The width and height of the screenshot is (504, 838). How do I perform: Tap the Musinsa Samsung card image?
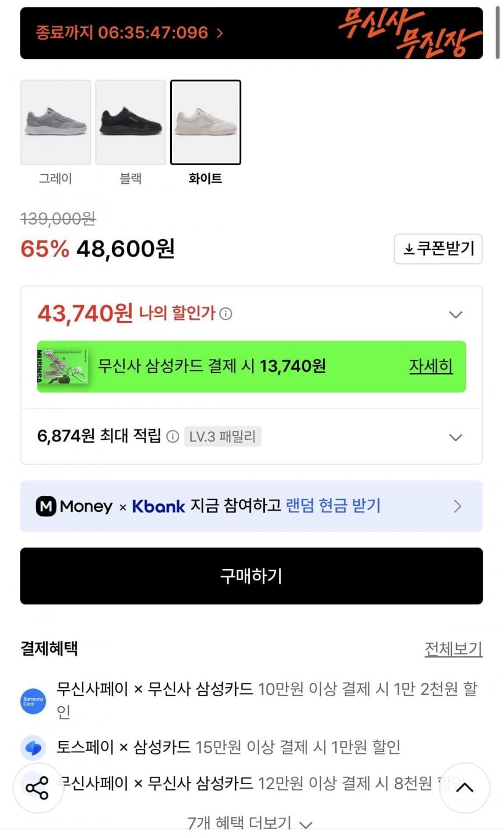click(63, 366)
